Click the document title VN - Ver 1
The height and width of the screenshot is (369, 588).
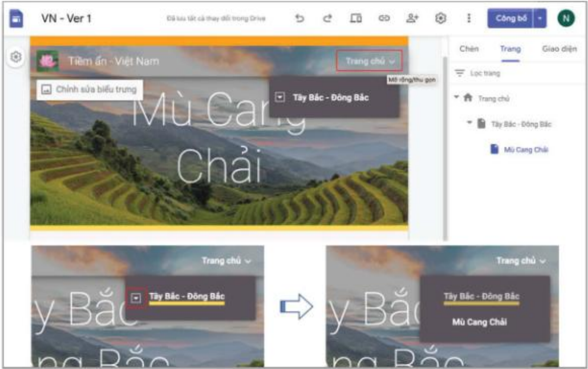(66, 19)
